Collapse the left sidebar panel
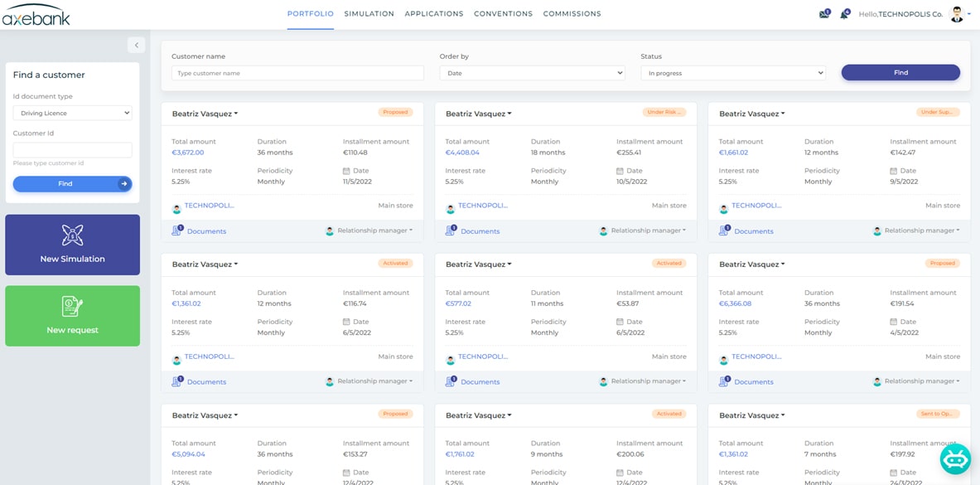This screenshot has height=485, width=980. 137,45
